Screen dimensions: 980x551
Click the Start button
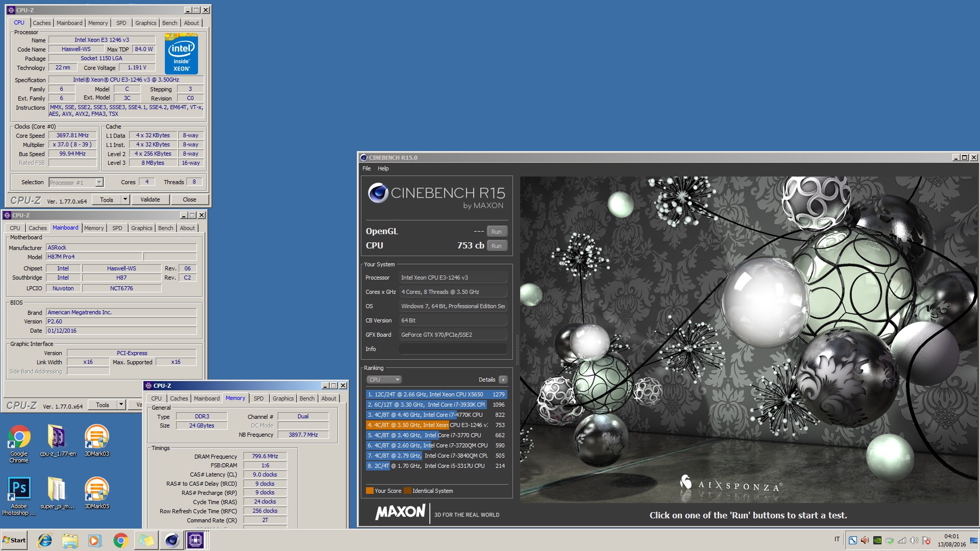(x=14, y=540)
